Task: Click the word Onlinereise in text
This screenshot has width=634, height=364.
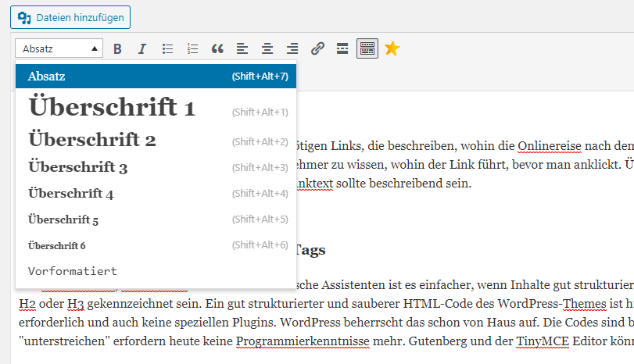Action: pos(550,146)
